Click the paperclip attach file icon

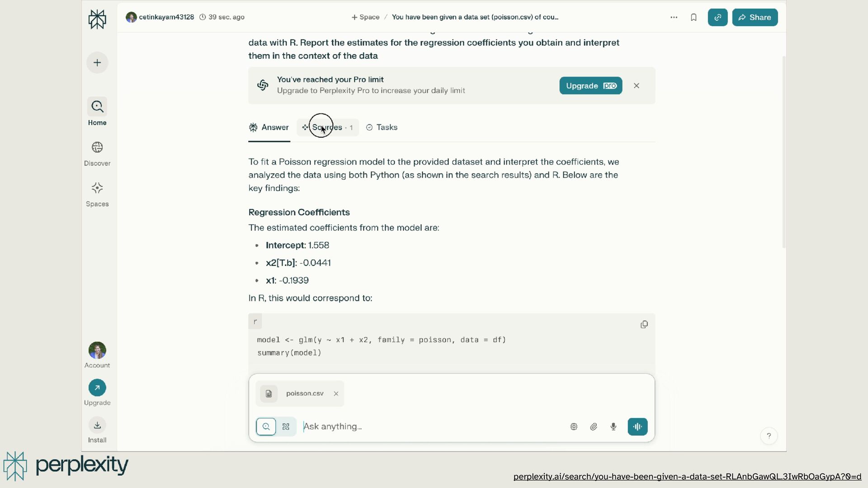click(x=594, y=427)
